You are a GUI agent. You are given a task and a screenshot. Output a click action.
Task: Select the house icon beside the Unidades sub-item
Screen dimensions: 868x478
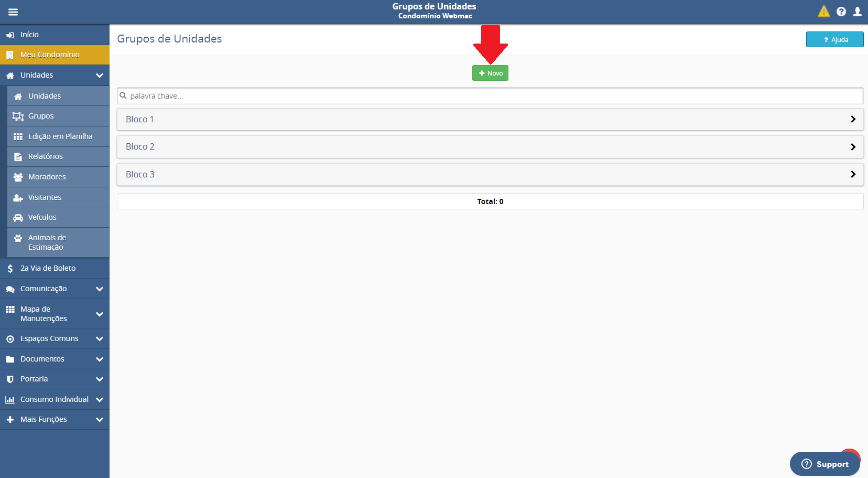pyautogui.click(x=18, y=97)
